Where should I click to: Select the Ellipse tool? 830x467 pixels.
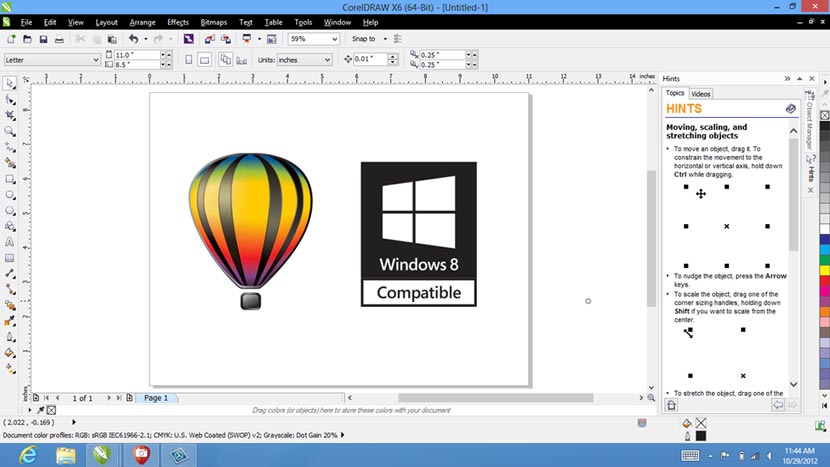(x=10, y=195)
